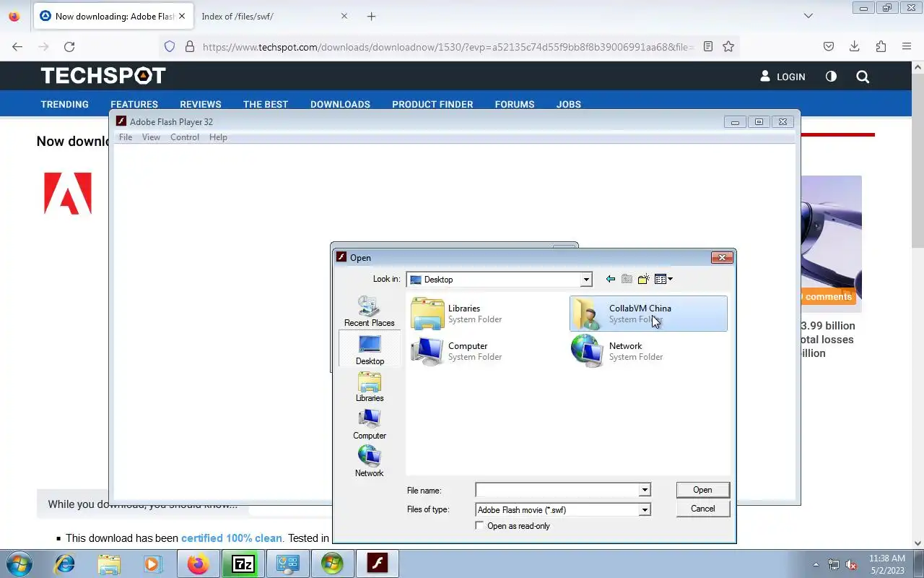Go up one level in Open dialog

pos(627,279)
